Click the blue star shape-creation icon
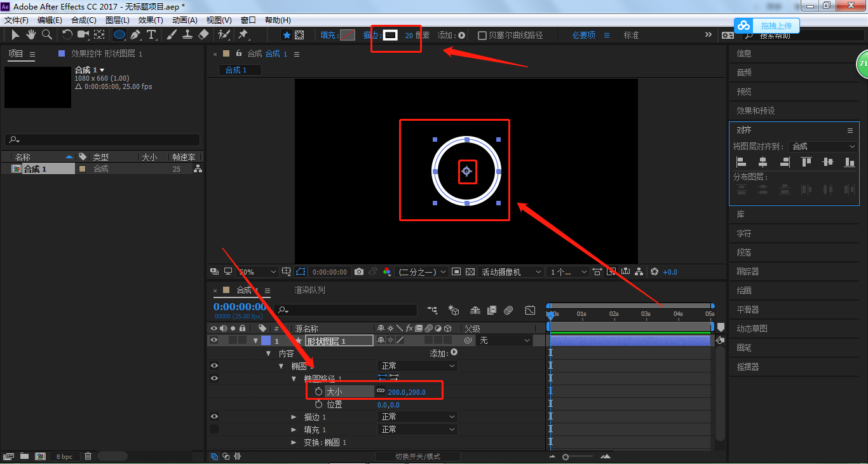The width and height of the screenshot is (868, 464). click(287, 36)
